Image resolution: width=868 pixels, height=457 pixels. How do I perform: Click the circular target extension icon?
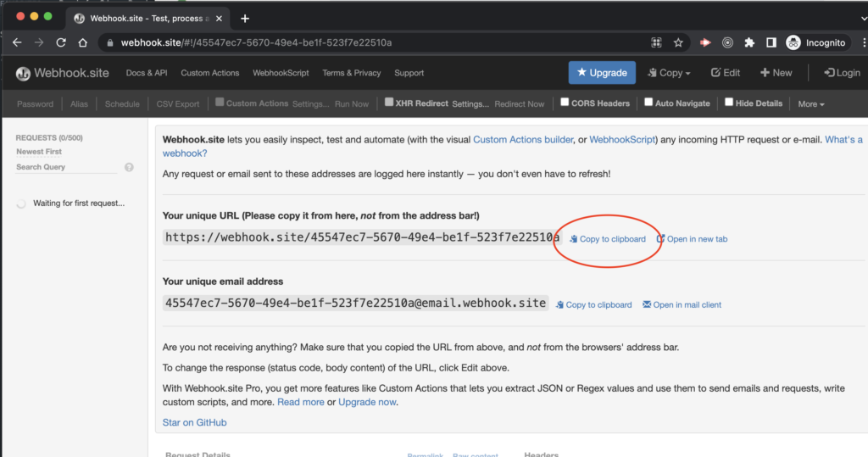[727, 42]
